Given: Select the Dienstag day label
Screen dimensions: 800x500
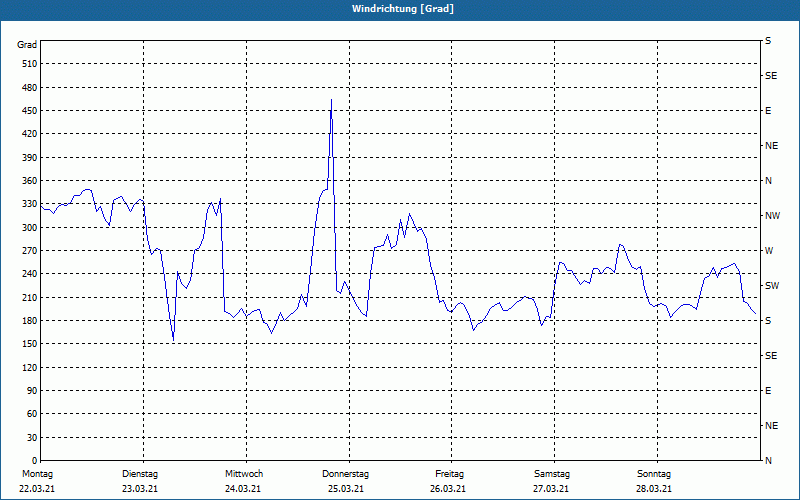Looking at the screenshot, I should click(x=140, y=473).
